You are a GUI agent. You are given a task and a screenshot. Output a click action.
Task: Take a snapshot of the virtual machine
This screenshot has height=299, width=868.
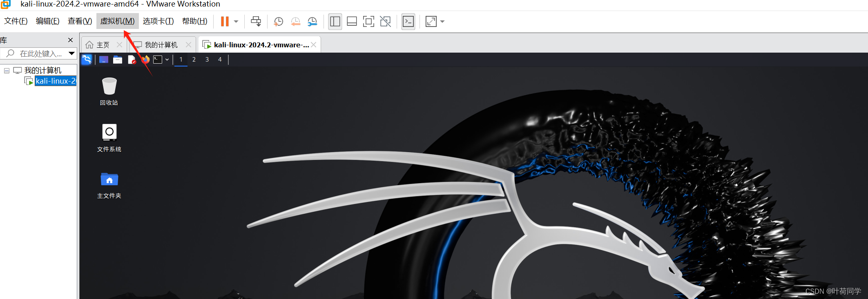click(279, 21)
